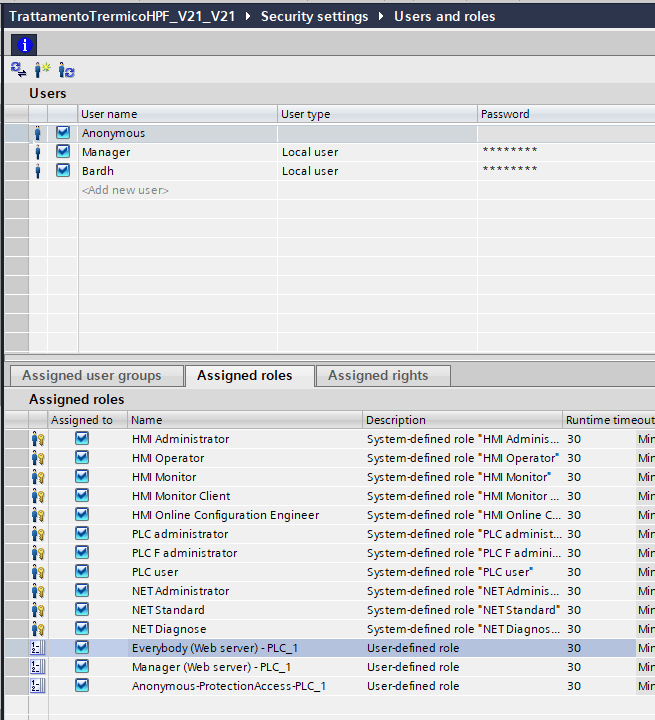Click the Assigned to column header
This screenshot has height=720, width=655.
coord(87,420)
